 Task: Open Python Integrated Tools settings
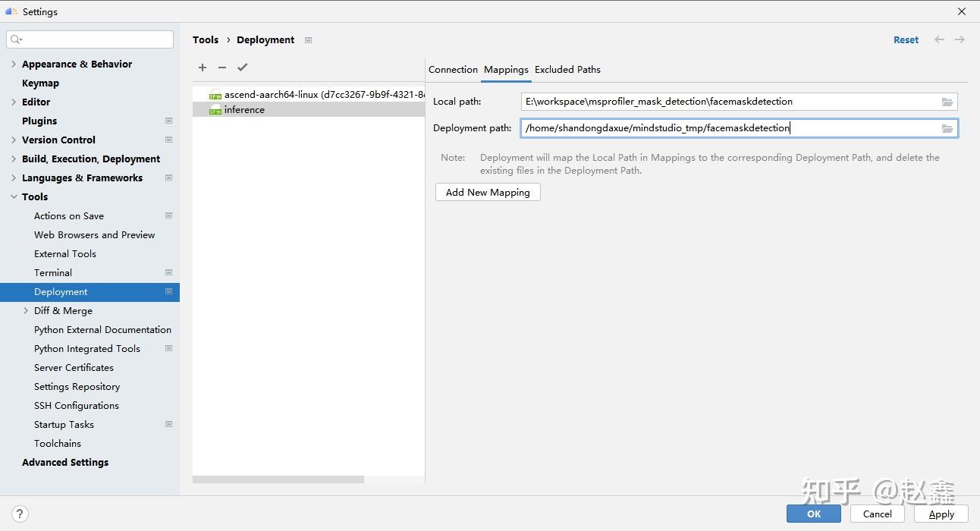[x=87, y=348]
